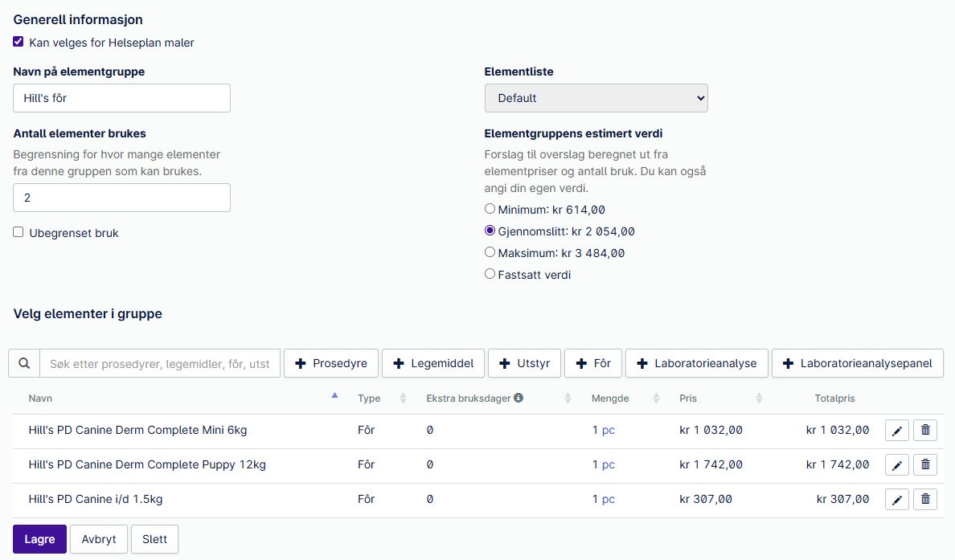Image resolution: width=955 pixels, height=560 pixels.
Task: Edit the Derm Complete Puppy 12kg row
Action: click(x=896, y=465)
